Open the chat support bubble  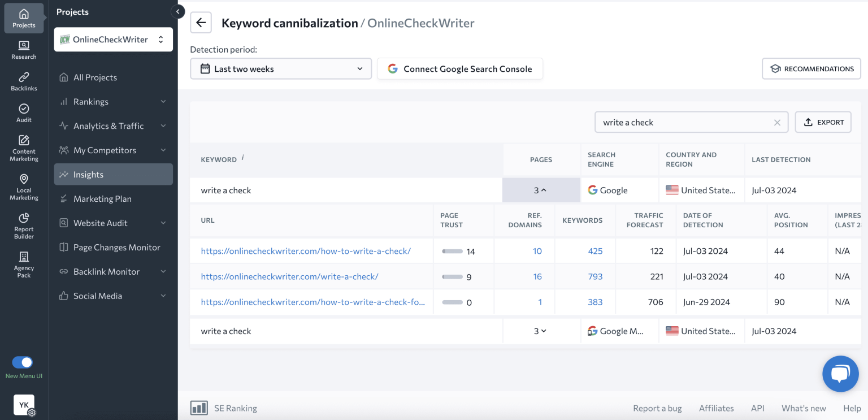840,374
